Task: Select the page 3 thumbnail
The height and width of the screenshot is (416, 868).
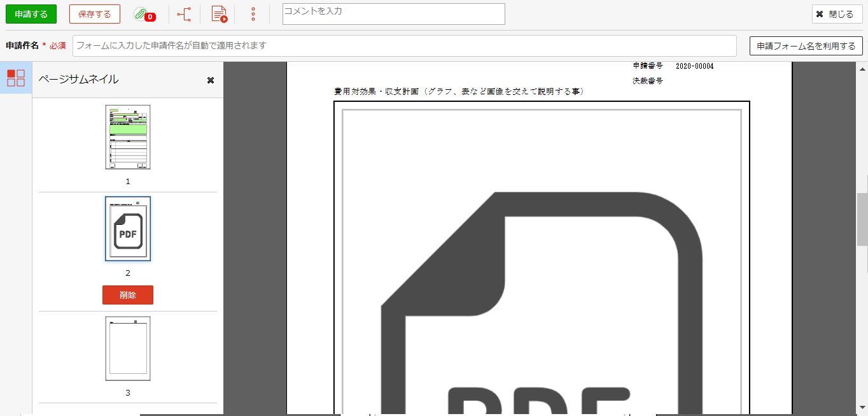Action: click(x=128, y=348)
